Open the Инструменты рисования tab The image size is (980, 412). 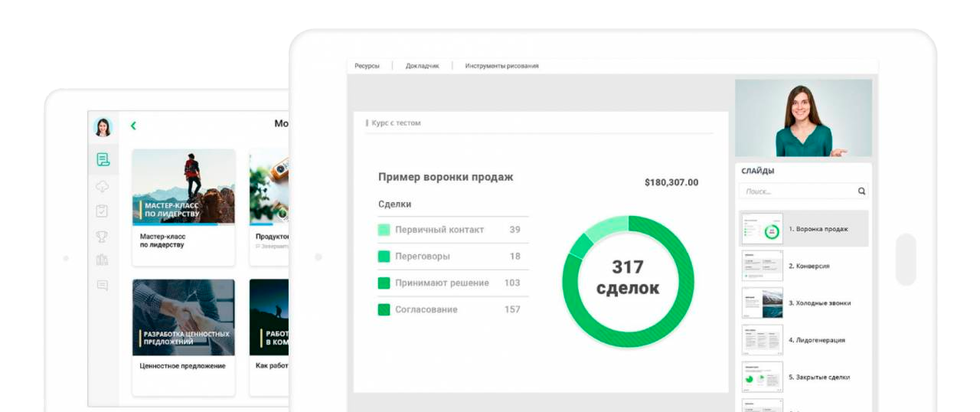[501, 66]
